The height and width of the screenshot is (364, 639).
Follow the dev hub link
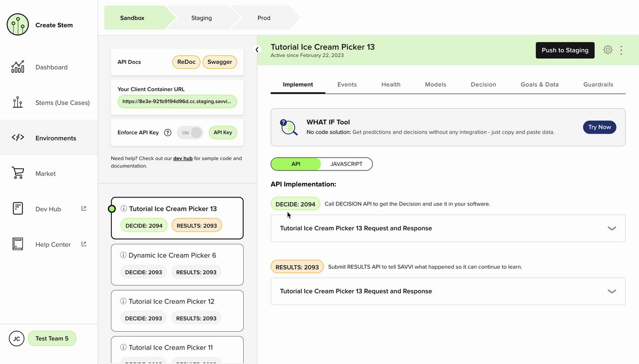click(x=183, y=159)
